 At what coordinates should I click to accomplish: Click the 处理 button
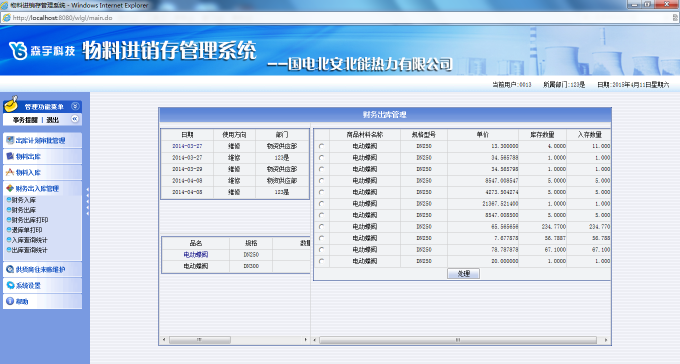click(464, 274)
